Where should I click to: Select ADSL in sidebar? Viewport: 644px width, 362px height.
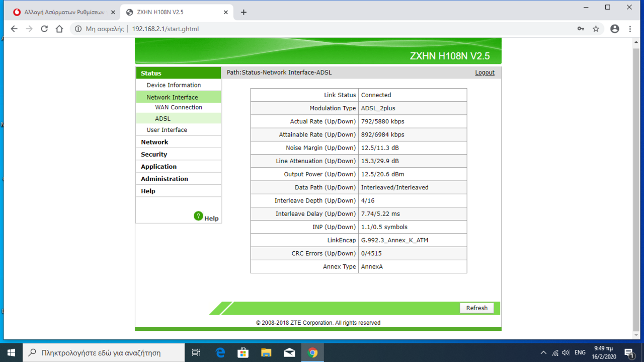coord(179,119)
